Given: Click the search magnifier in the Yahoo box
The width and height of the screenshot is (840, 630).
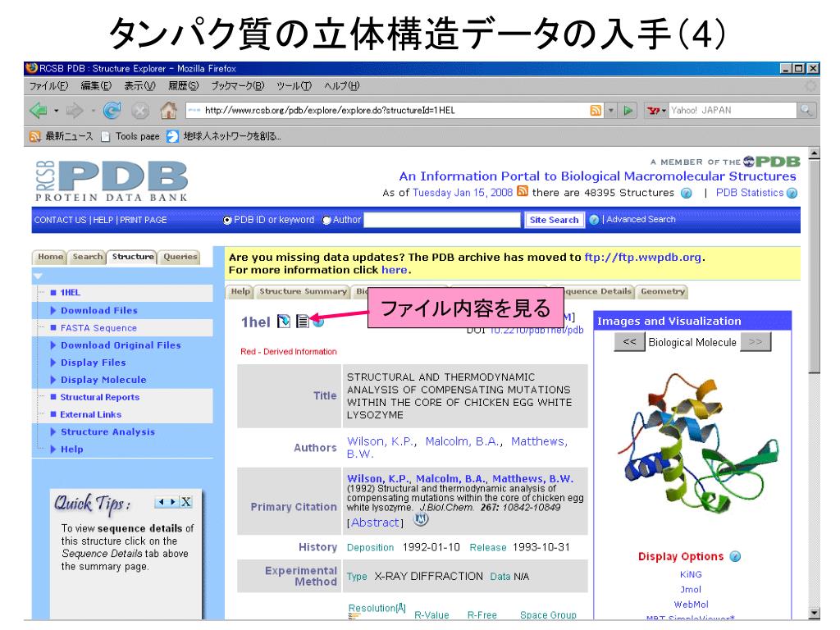Looking at the screenshot, I should coord(806,111).
